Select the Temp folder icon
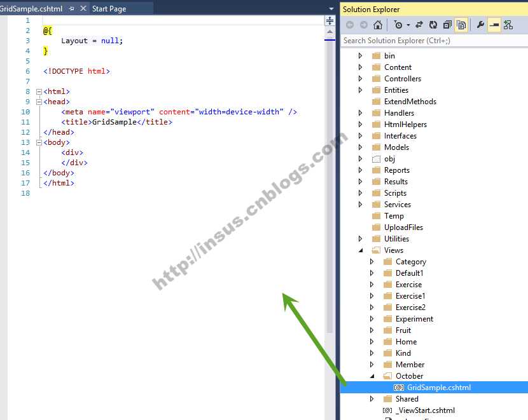The height and width of the screenshot is (420, 528). point(376,216)
